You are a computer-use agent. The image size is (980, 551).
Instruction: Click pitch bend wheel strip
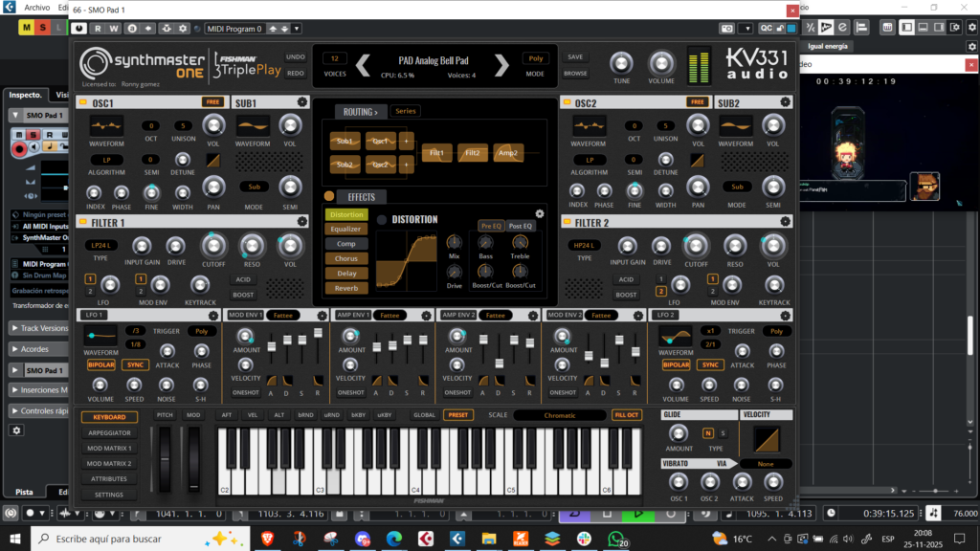point(165,458)
